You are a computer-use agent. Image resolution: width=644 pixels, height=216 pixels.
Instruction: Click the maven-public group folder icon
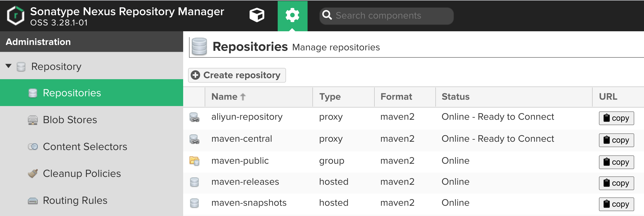click(194, 161)
